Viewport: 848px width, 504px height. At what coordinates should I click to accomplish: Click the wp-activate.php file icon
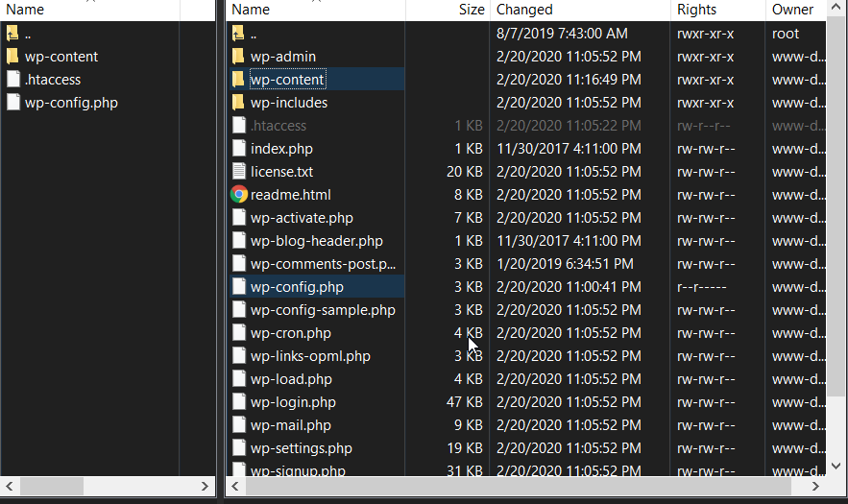pos(238,217)
